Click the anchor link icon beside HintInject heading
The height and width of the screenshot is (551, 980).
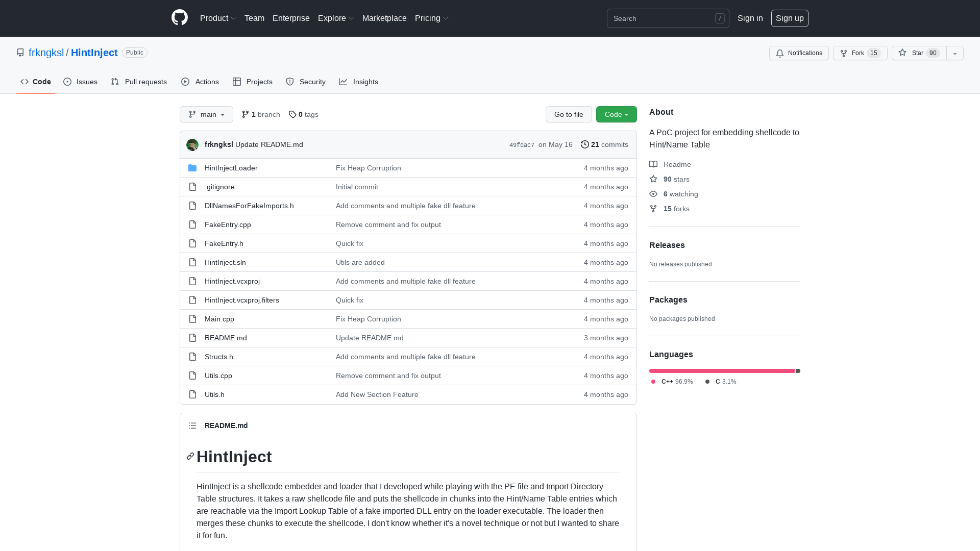[190, 456]
